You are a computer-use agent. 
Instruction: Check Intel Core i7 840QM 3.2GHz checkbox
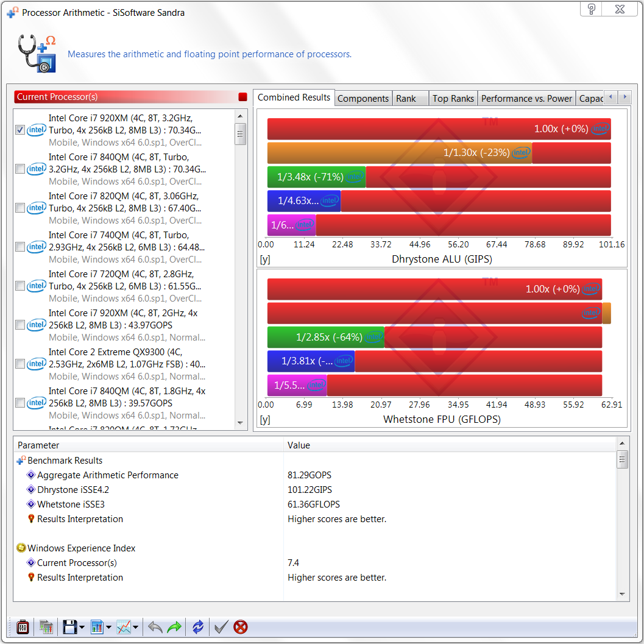coord(19,169)
